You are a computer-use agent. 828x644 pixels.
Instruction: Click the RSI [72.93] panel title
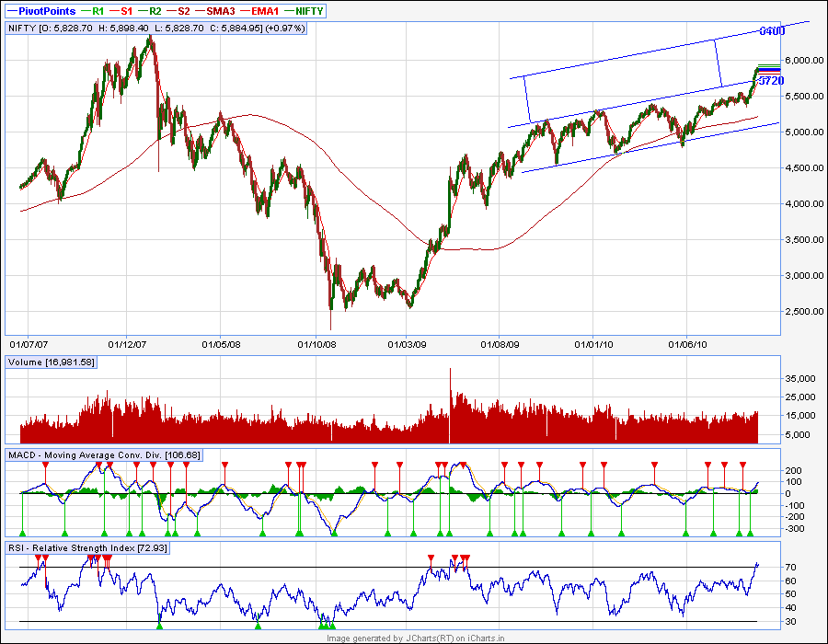pyautogui.click(x=87, y=548)
